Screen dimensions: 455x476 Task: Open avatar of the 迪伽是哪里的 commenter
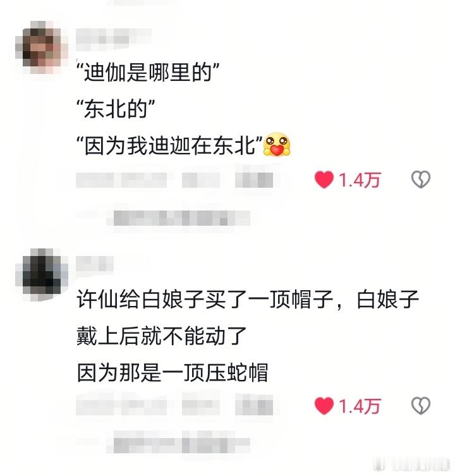[42, 47]
